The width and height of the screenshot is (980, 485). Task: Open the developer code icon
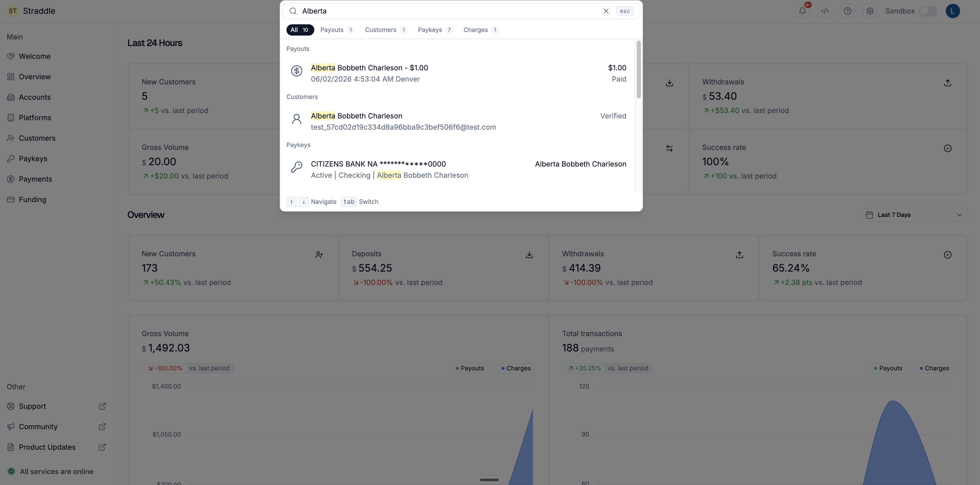(x=825, y=11)
